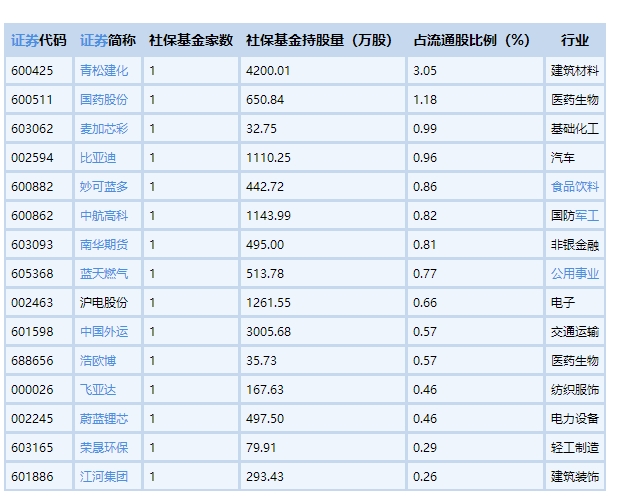Viewport: 618px width, 497px height.
Task: Open the 江河集团 stock link
Action: tap(104, 477)
